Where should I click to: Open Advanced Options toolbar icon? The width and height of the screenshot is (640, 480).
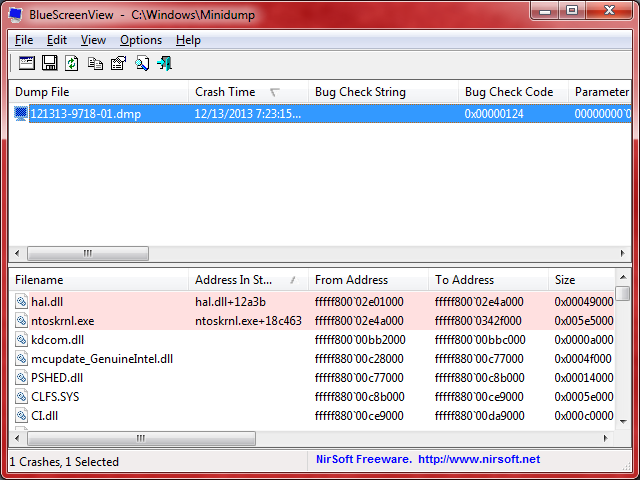(x=26, y=64)
